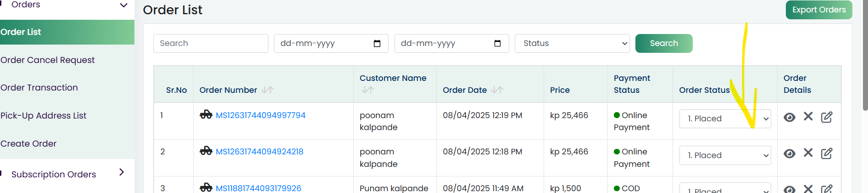
Task: Open the Status filter dropdown
Action: point(572,43)
